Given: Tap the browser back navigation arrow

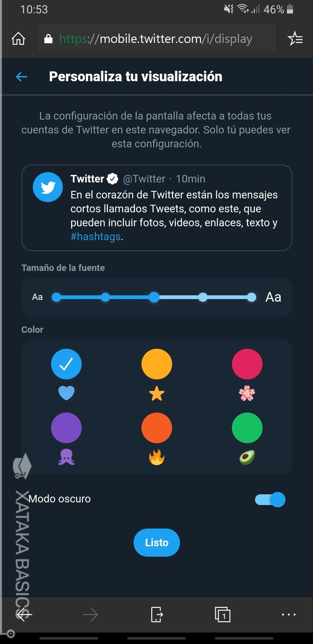Looking at the screenshot, I should coord(24,615).
